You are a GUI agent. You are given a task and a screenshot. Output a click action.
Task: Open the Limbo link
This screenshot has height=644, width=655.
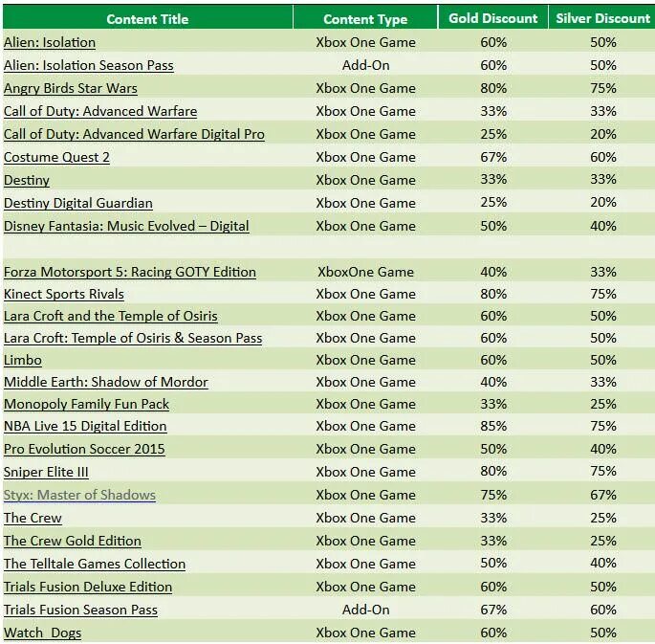click(23, 360)
